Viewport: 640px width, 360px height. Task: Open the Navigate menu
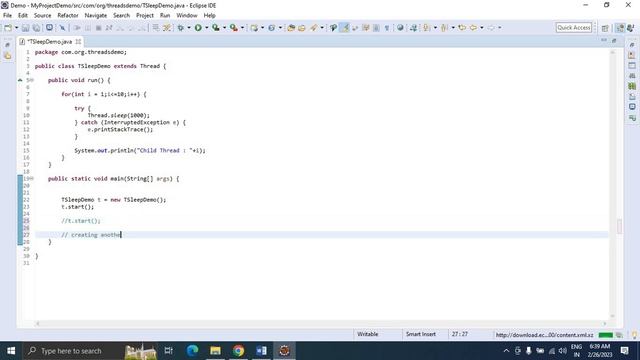point(96,16)
